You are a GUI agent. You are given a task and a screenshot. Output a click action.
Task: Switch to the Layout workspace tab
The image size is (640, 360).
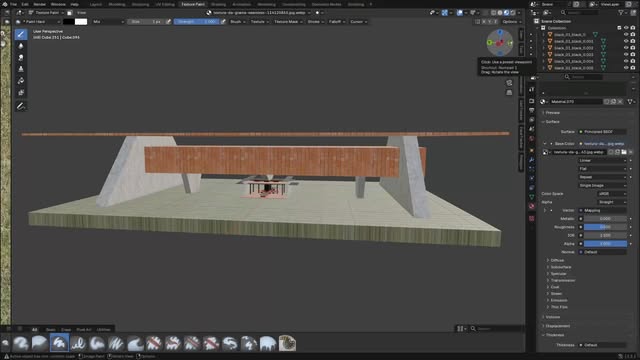(96, 4)
